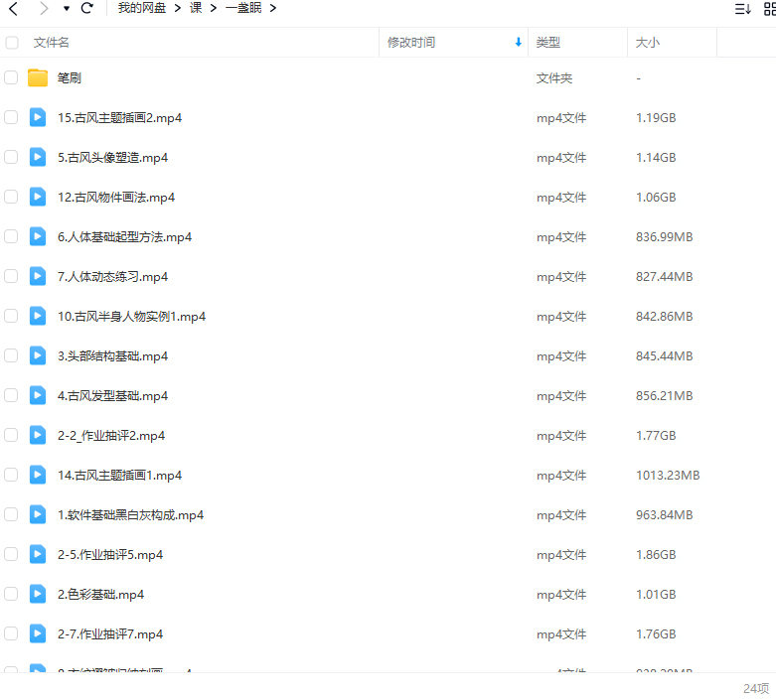Navigate to 课 breadcrumb folder
Image resolution: width=776 pixels, height=700 pixels.
click(x=196, y=9)
